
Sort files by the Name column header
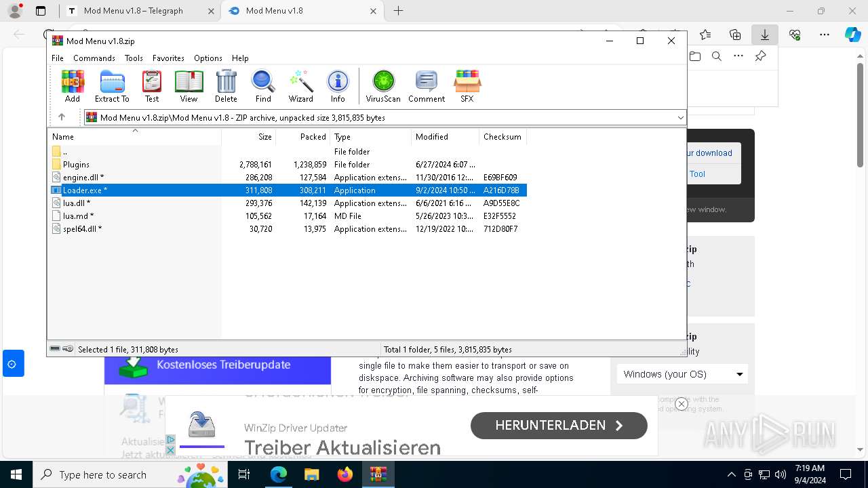(x=134, y=137)
